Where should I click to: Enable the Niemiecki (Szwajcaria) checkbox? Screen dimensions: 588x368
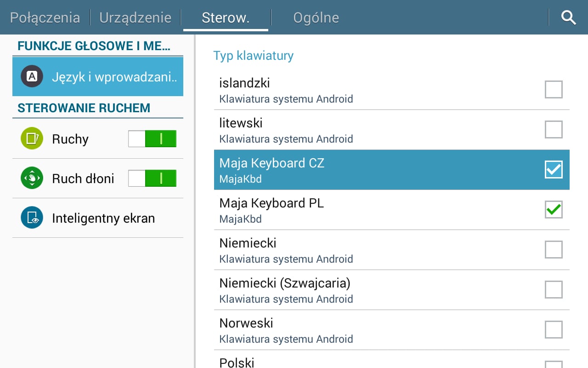[x=554, y=290]
